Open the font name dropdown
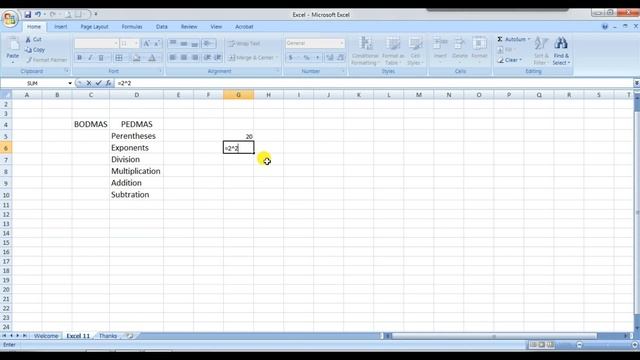640x360 pixels. coord(116,43)
